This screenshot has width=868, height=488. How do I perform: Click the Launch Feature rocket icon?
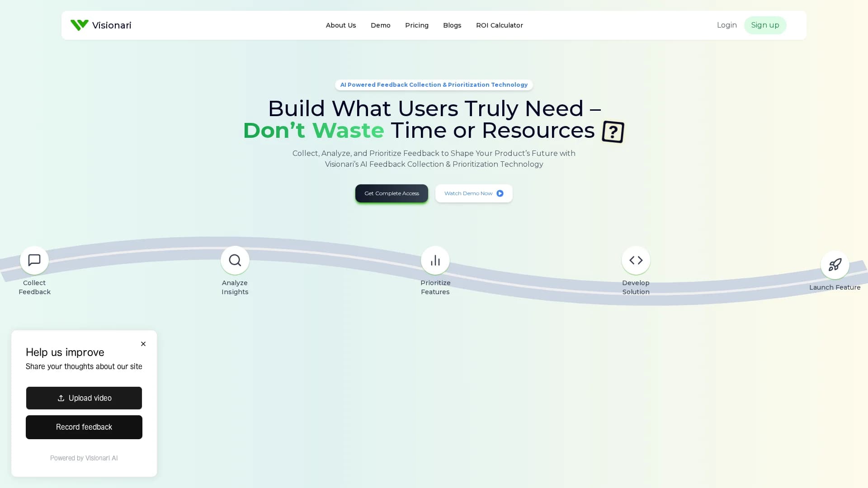pyautogui.click(x=835, y=265)
